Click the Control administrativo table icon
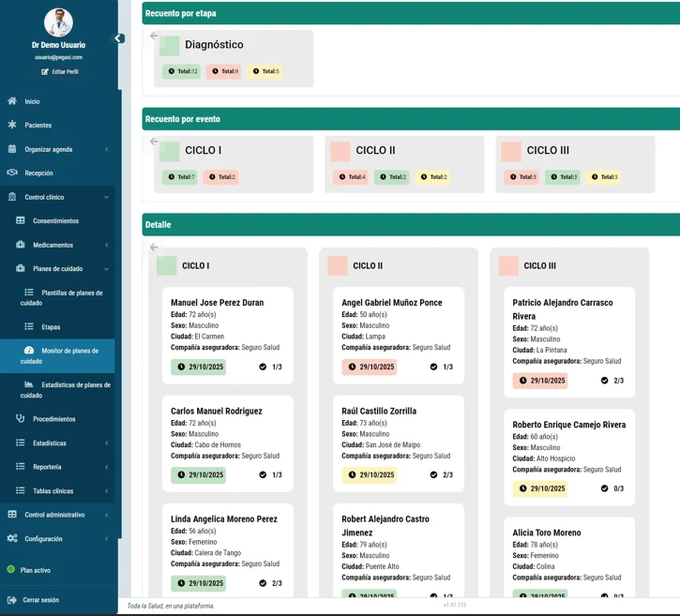The image size is (680, 616). pyautogui.click(x=12, y=514)
